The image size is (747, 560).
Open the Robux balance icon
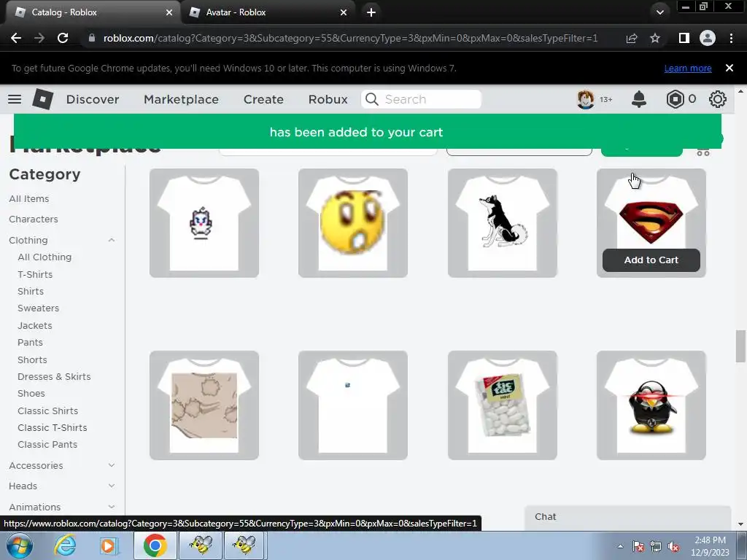[x=675, y=99]
